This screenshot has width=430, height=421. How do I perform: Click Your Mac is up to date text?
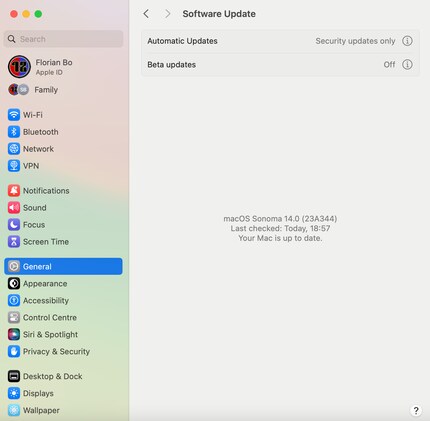coord(280,238)
